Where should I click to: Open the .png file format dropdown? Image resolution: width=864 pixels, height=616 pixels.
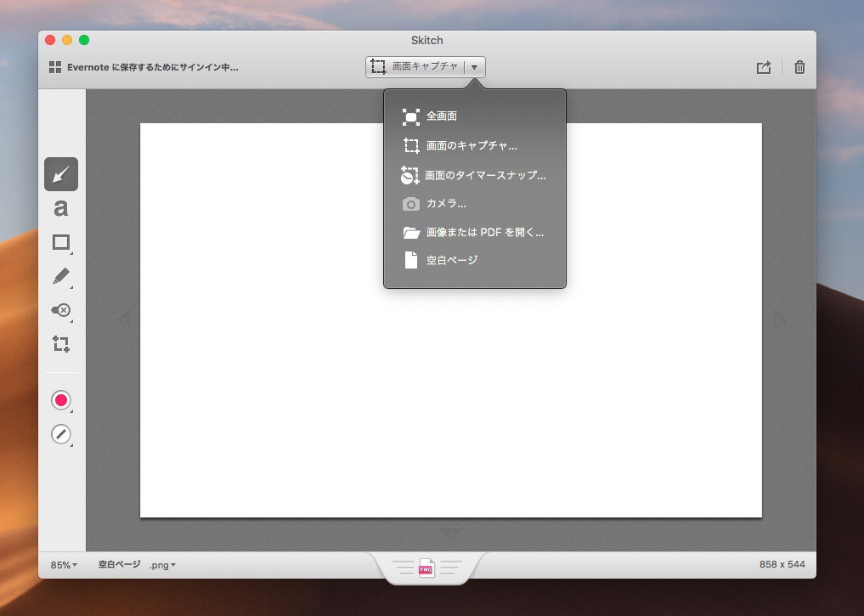click(162, 565)
